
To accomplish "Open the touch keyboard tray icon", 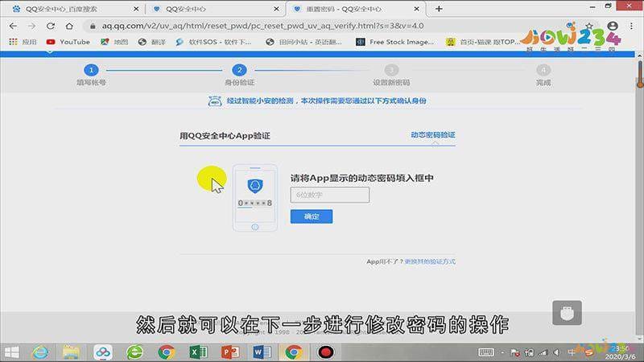I will click(x=486, y=352).
